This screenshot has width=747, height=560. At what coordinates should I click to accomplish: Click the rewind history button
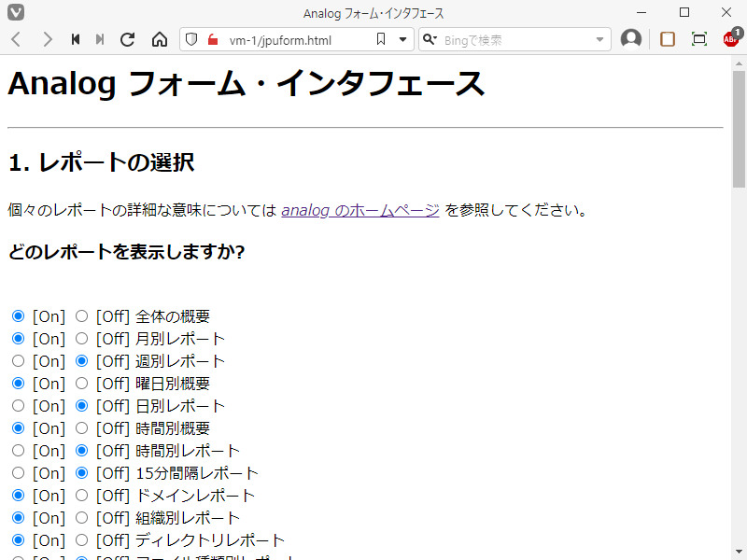(76, 39)
